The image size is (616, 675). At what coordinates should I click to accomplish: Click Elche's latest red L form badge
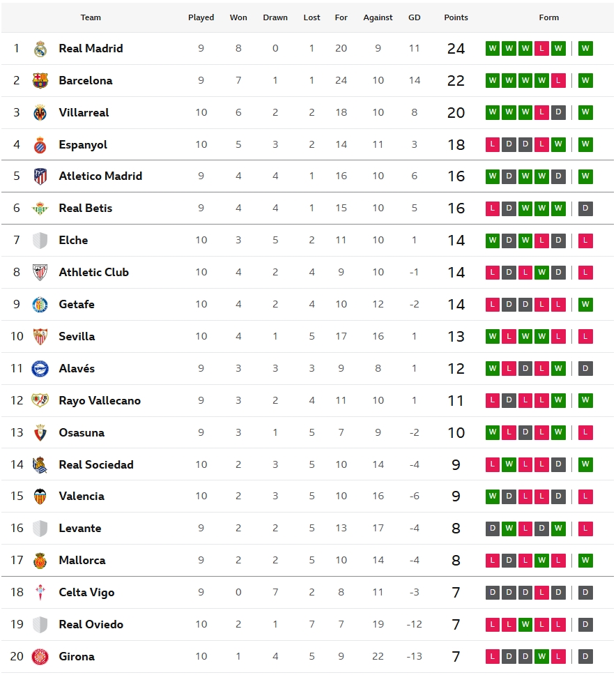pos(585,241)
